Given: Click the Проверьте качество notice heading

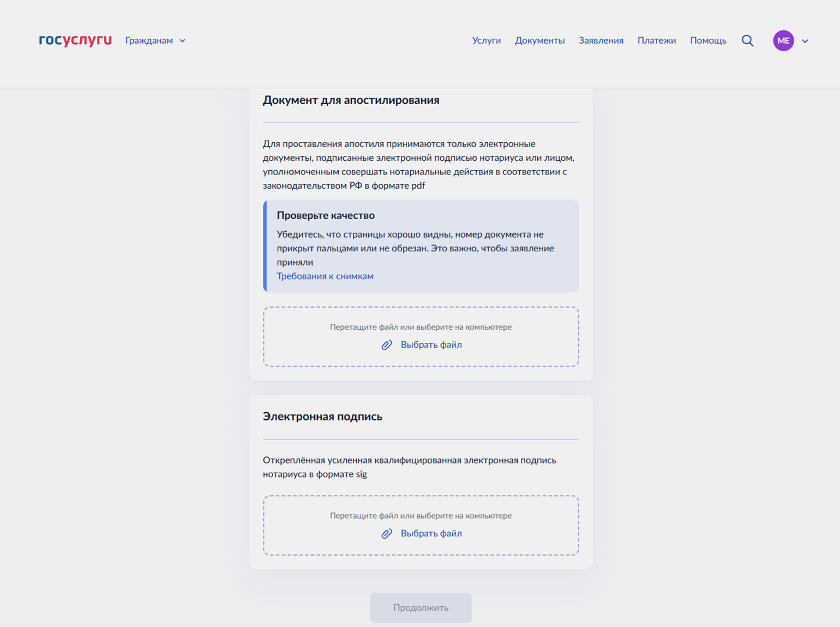Looking at the screenshot, I should 326,215.
